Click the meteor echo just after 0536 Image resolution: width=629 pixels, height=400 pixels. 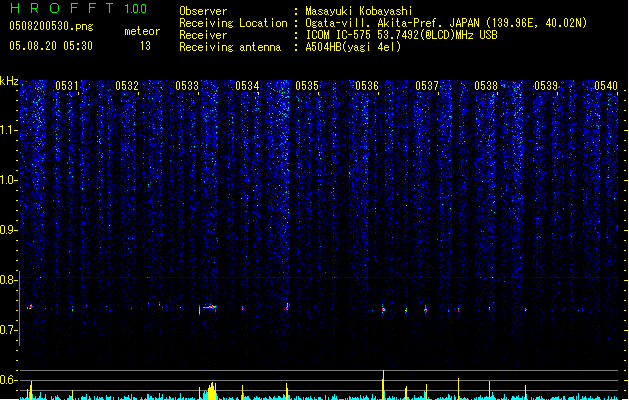[x=383, y=309]
